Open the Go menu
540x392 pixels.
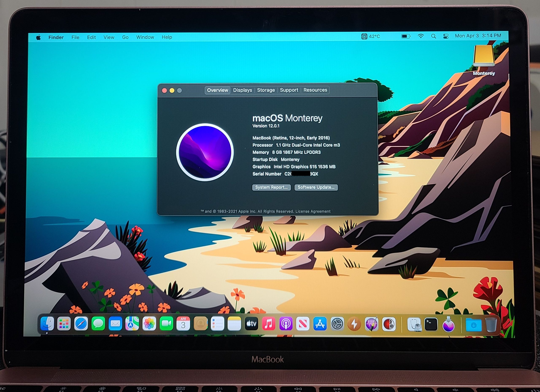(x=125, y=37)
